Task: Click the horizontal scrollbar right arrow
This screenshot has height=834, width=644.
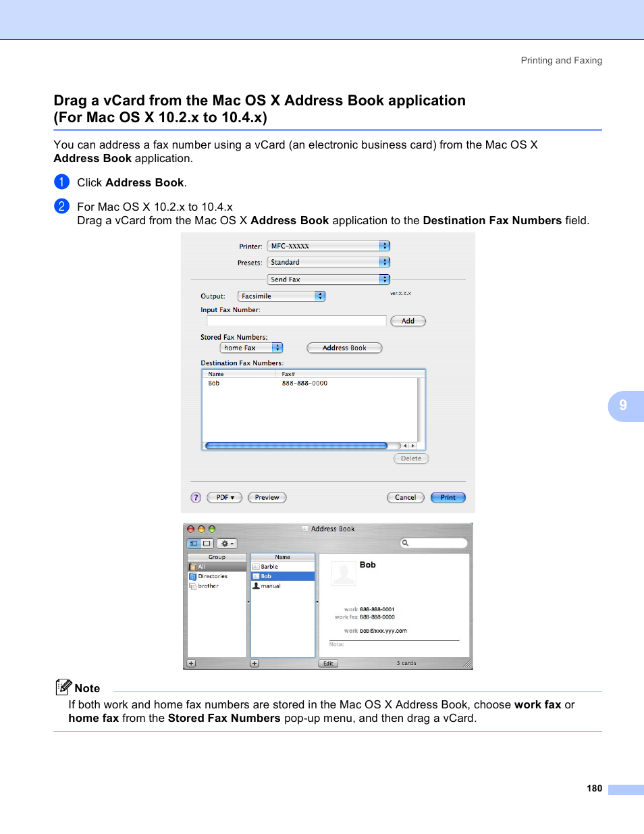Action: click(412, 446)
